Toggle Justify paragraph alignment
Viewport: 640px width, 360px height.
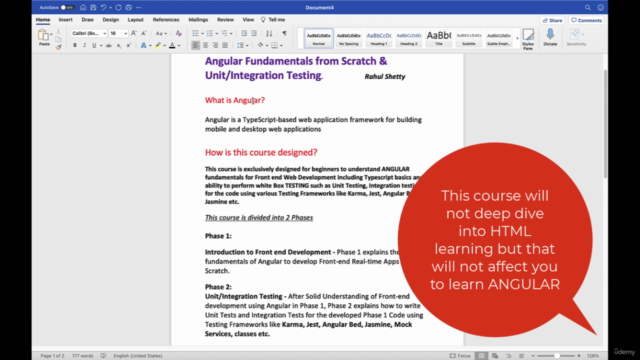click(225, 45)
